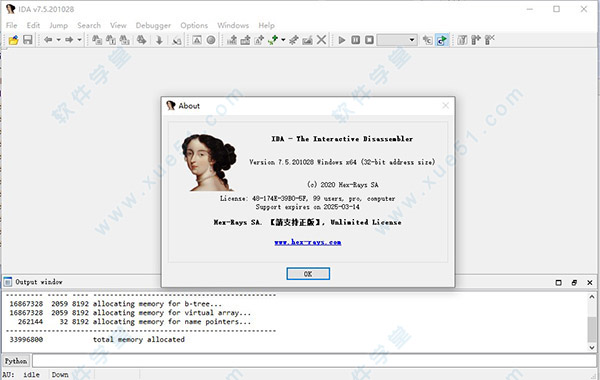Click the IDA application icon in the title bar
Image resolution: width=600 pixels, height=380 pixels.
click(10, 9)
